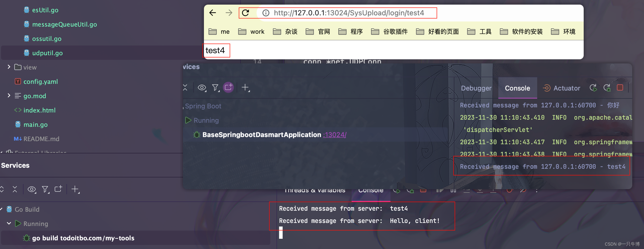
Task: Switch to the Debugger tab
Action: point(476,88)
